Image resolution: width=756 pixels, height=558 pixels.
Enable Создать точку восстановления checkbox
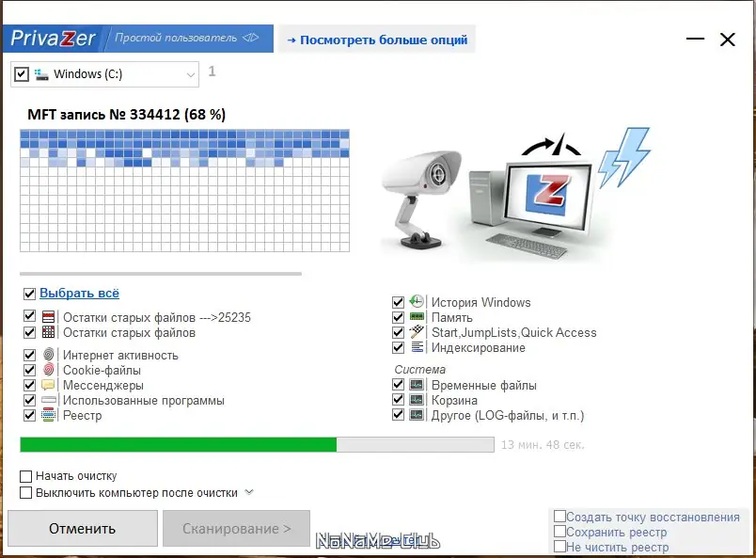(559, 516)
